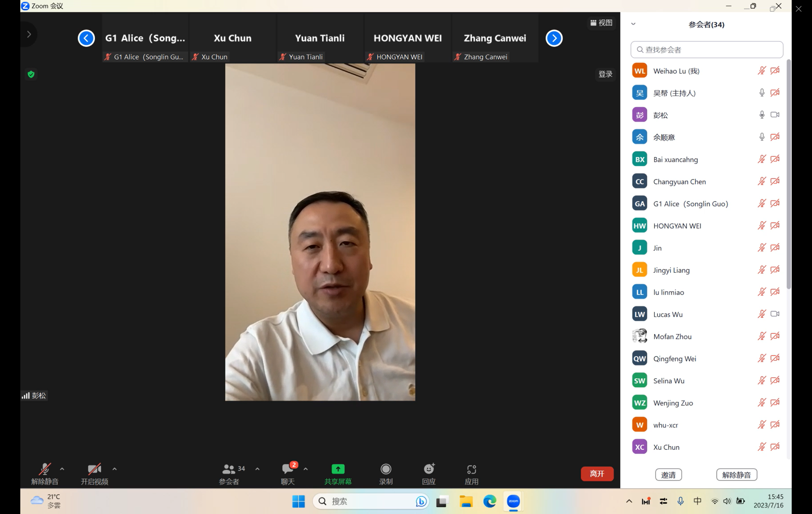Expand audio options arrow beside 解除静音
The image size is (812, 514).
(62, 469)
